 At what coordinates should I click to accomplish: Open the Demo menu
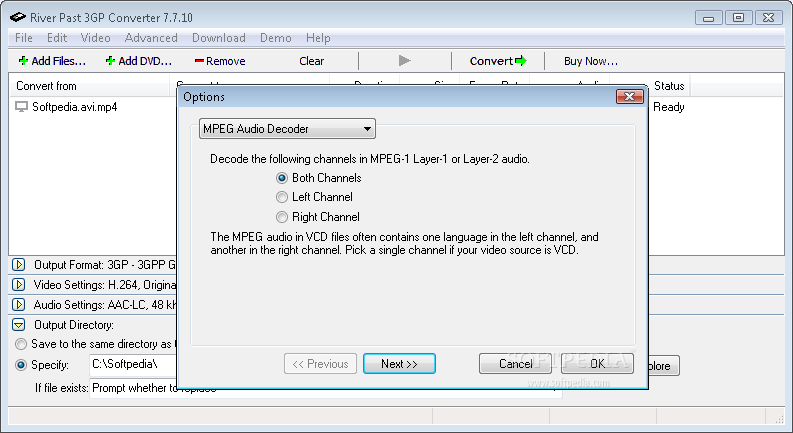pyautogui.click(x=276, y=38)
